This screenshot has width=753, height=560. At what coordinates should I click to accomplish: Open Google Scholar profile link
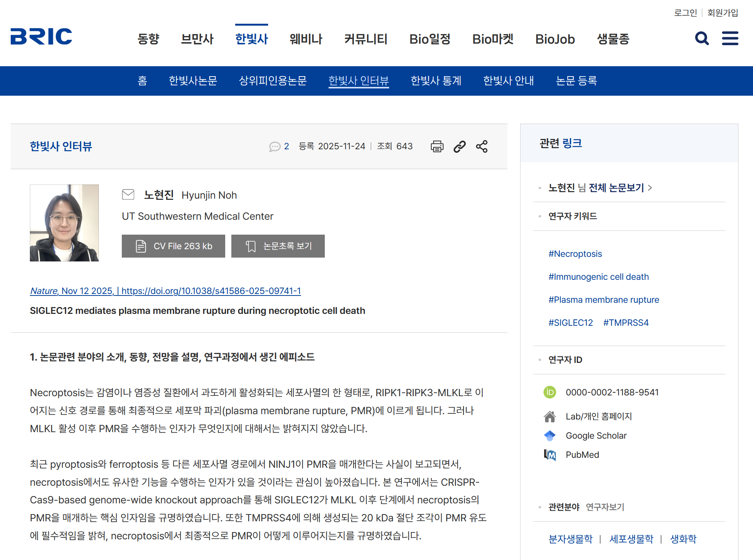coord(596,436)
